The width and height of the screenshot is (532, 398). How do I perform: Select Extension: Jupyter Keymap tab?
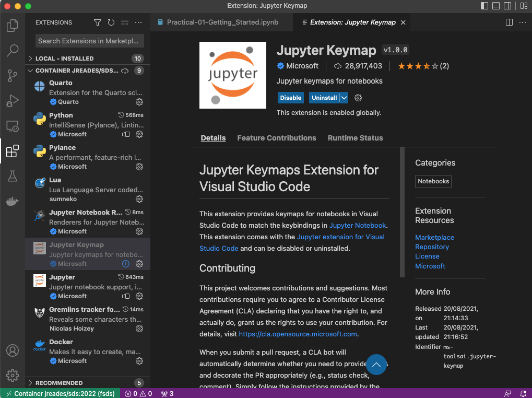(x=352, y=22)
